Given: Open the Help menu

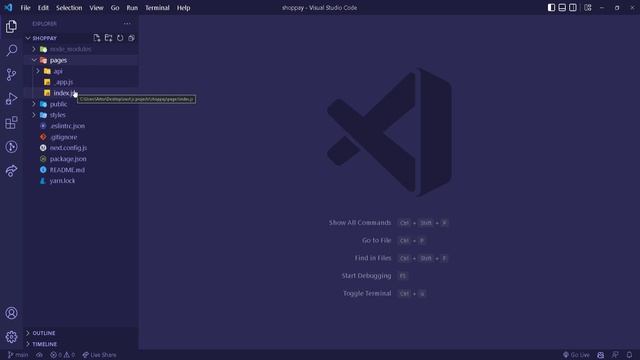Looking at the screenshot, I should point(183,8).
